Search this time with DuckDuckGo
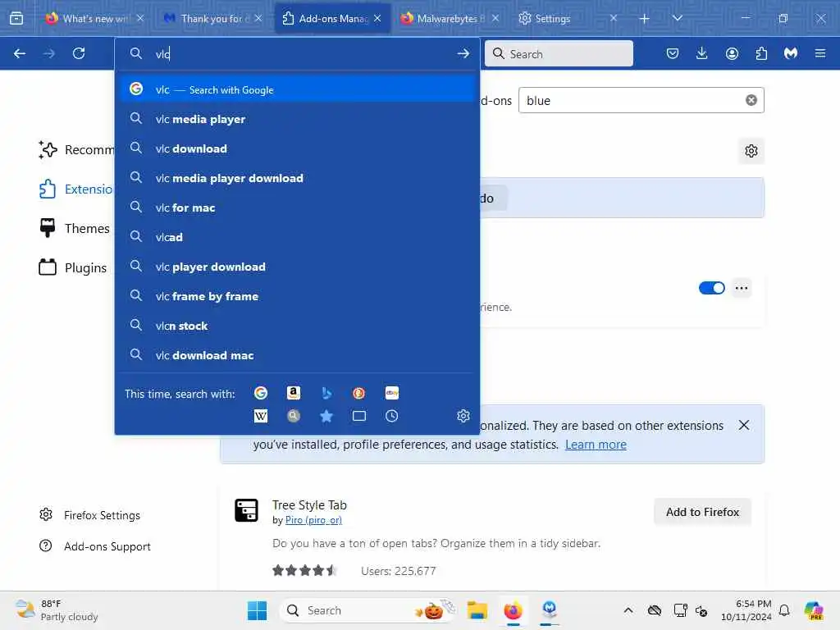 (359, 393)
